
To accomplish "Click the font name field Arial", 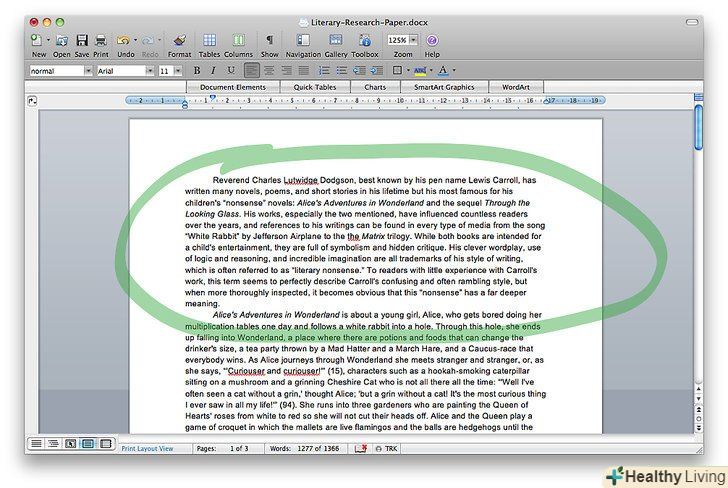I will (x=121, y=71).
